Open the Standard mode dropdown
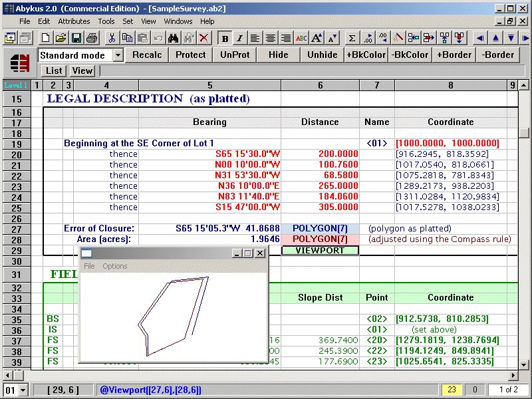Image resolution: width=532 pixels, height=399 pixels. click(x=118, y=55)
